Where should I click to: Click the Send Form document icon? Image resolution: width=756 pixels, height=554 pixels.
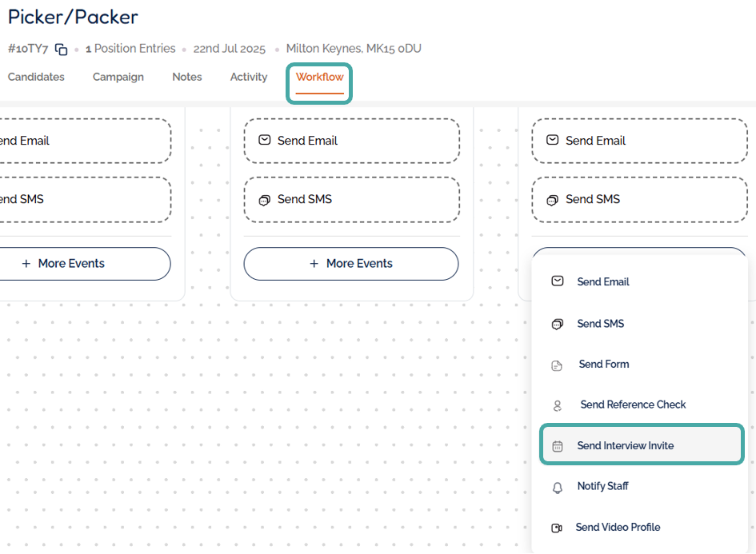(558, 365)
